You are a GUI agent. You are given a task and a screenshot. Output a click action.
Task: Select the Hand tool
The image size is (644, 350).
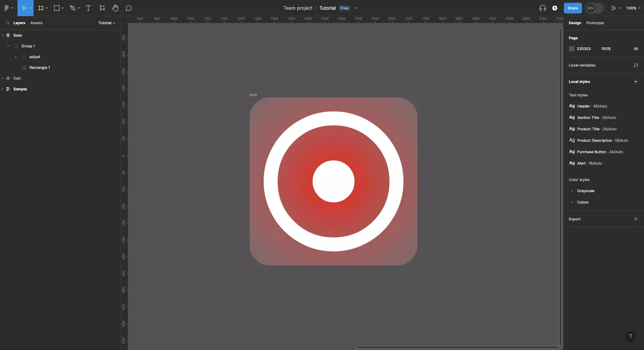[x=115, y=8]
